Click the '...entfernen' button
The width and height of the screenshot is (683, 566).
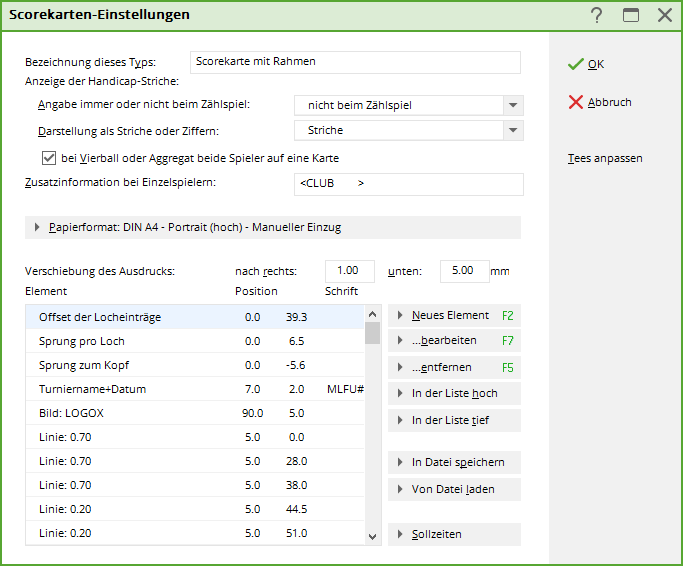click(454, 367)
